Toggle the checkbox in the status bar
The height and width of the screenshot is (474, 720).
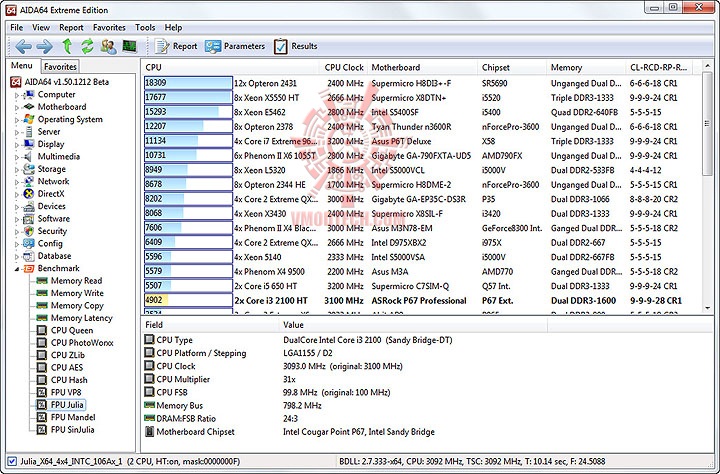(12, 461)
